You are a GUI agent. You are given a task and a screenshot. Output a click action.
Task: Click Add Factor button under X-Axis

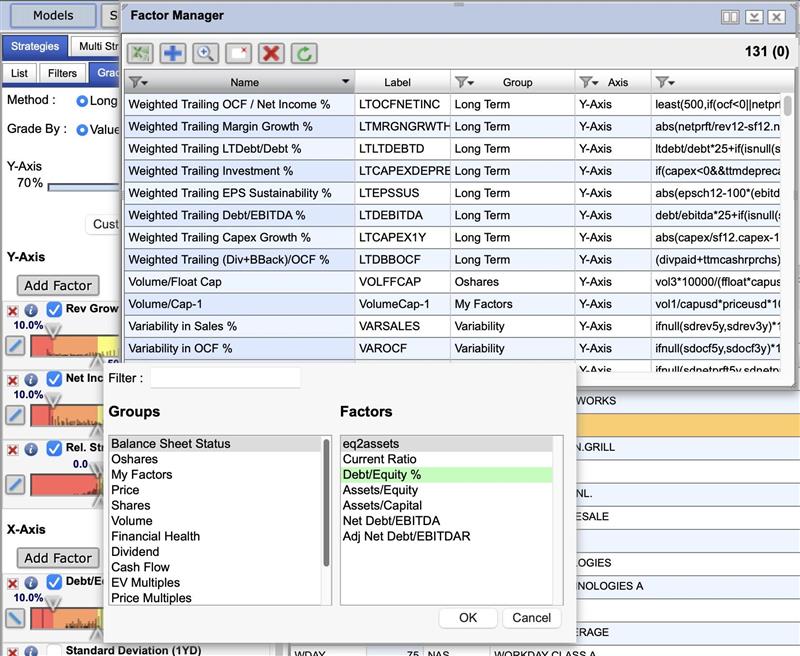58,558
